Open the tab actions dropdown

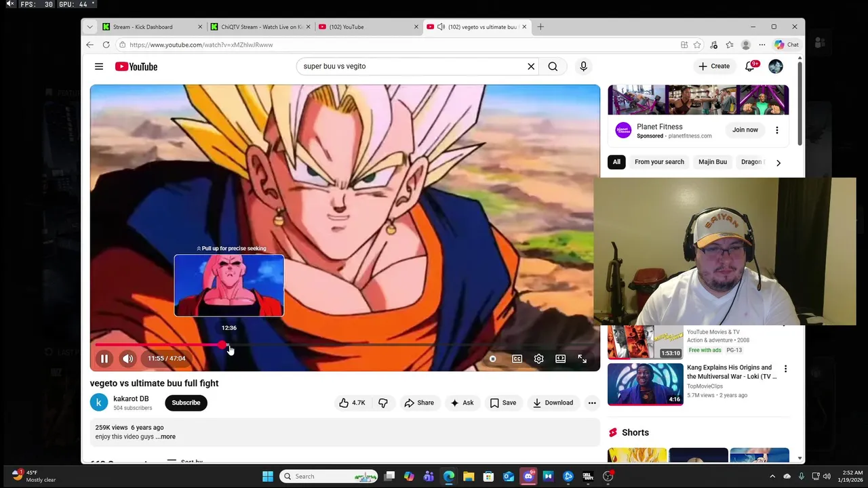coord(90,27)
